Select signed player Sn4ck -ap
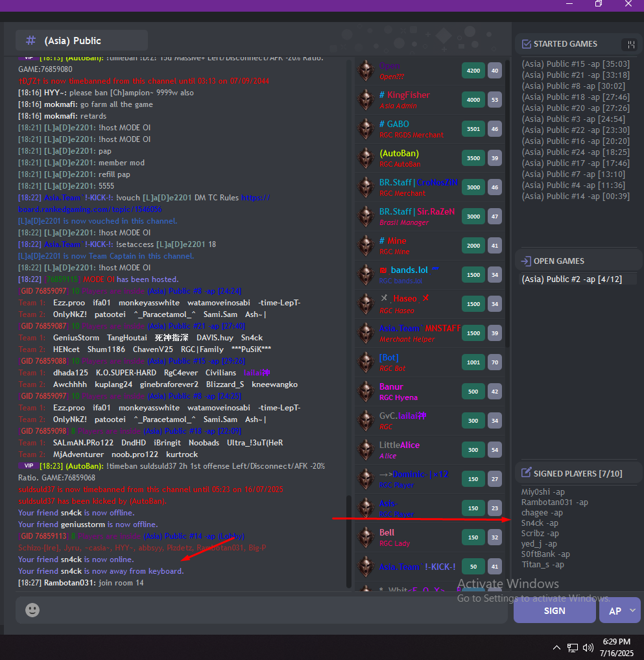The width and height of the screenshot is (644, 660). (x=540, y=523)
